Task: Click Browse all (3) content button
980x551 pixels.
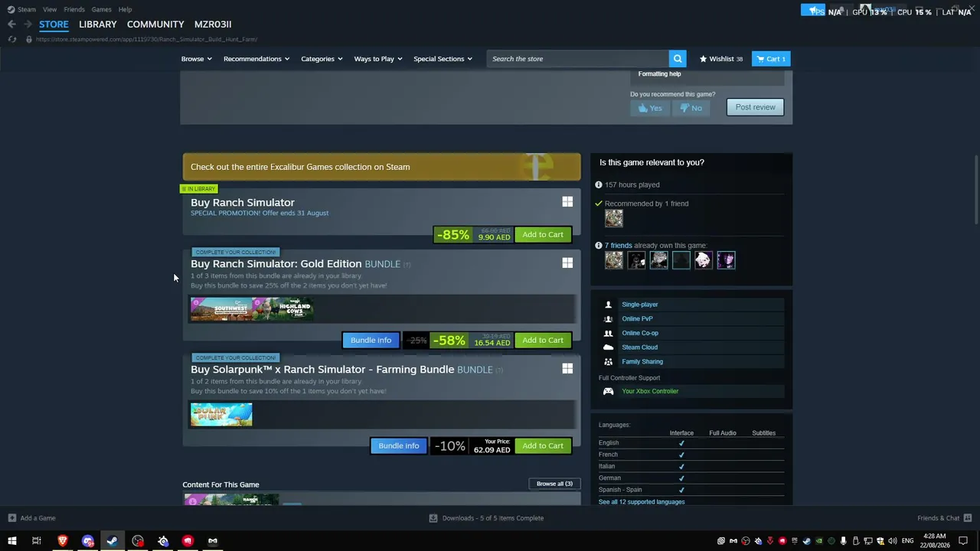Action: pos(554,484)
